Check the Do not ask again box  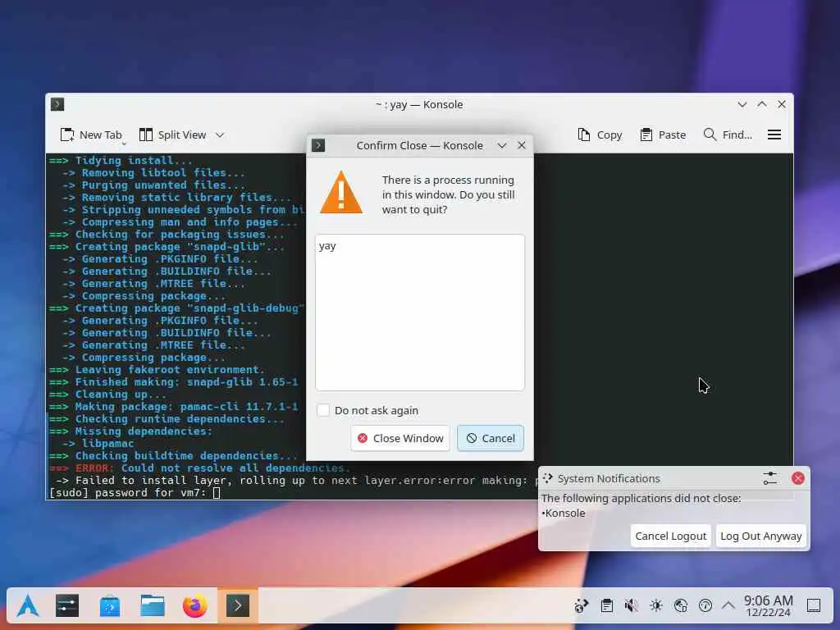click(323, 410)
